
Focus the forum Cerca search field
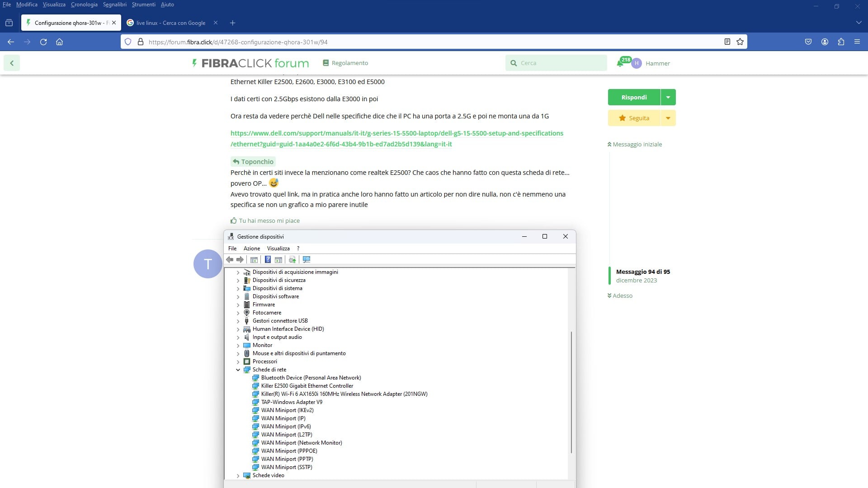[x=556, y=63]
